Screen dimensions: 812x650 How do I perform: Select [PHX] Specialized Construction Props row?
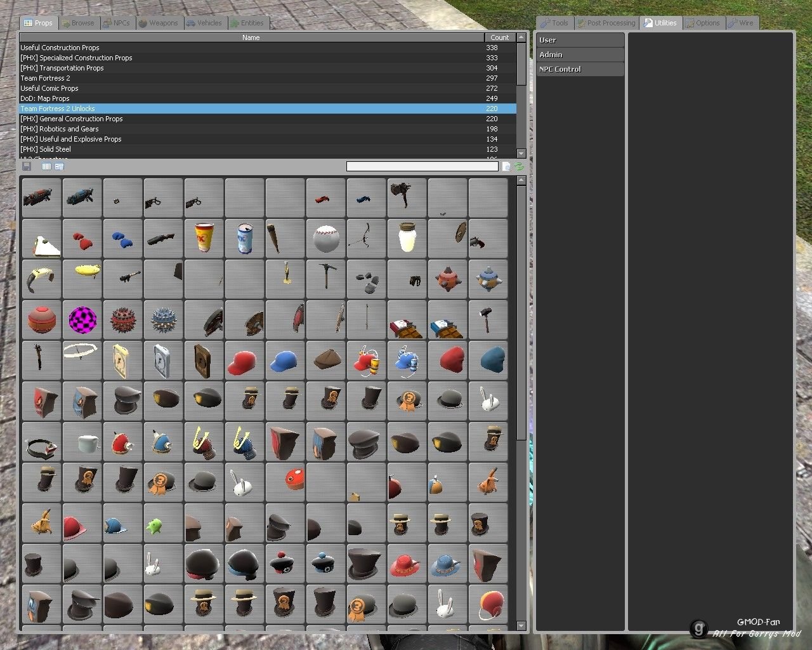(x=268, y=58)
